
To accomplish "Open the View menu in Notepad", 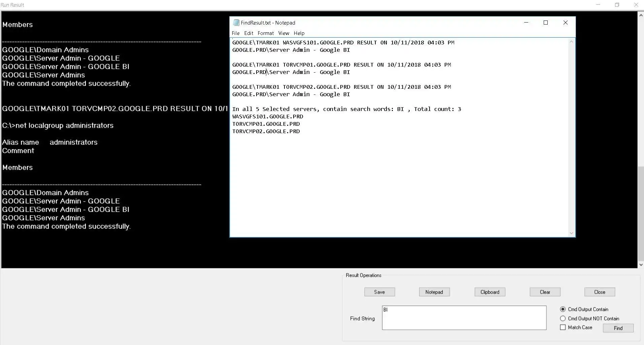I will tap(283, 33).
